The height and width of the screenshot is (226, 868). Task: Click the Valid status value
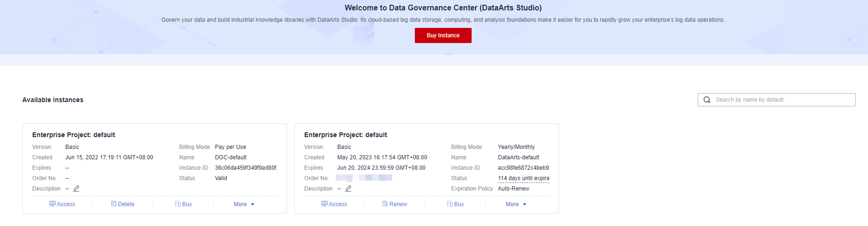(x=221, y=178)
